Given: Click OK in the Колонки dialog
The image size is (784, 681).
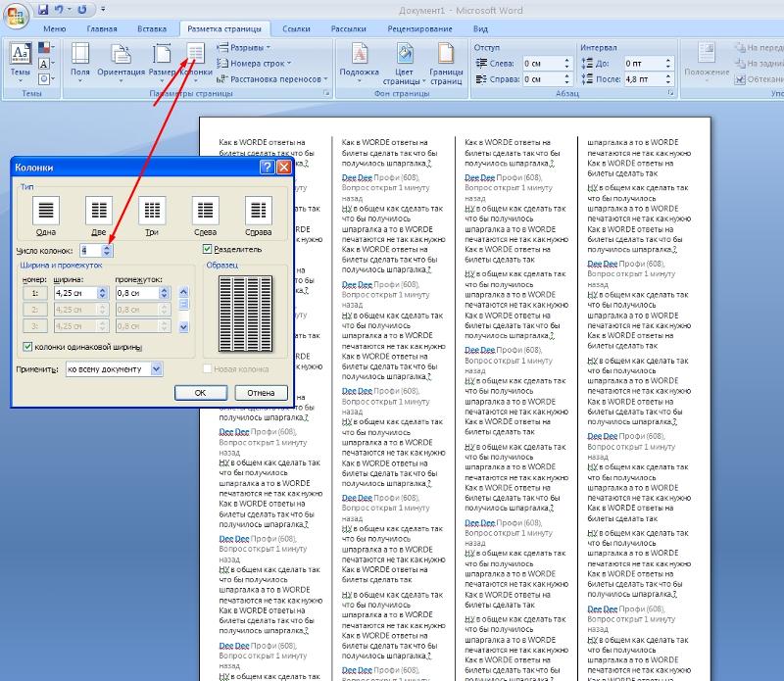Looking at the screenshot, I should 201,393.
